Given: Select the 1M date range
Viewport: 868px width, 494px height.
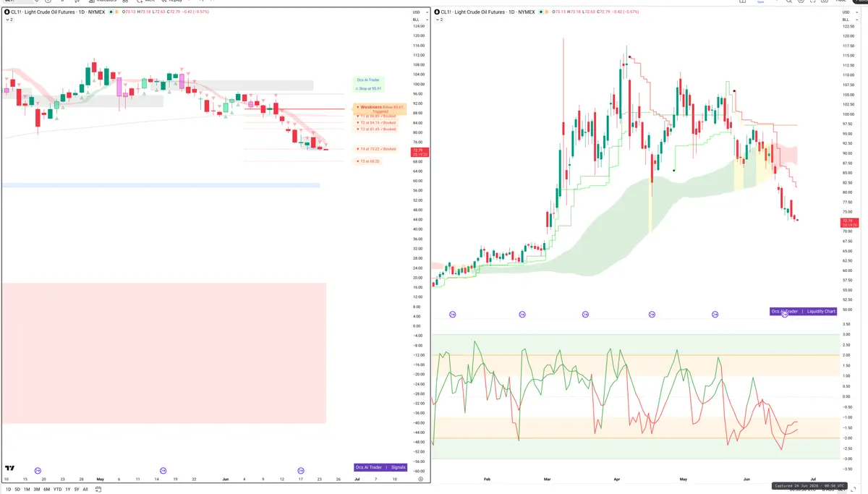Looking at the screenshot, I should [27, 489].
